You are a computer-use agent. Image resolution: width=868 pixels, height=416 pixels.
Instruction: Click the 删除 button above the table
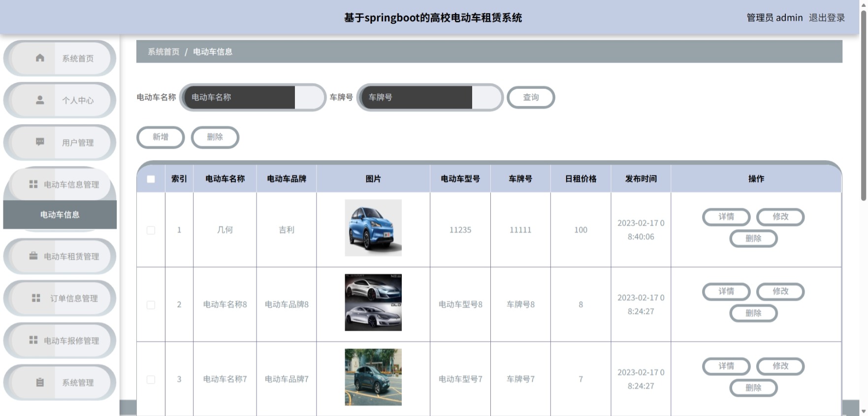coord(215,137)
